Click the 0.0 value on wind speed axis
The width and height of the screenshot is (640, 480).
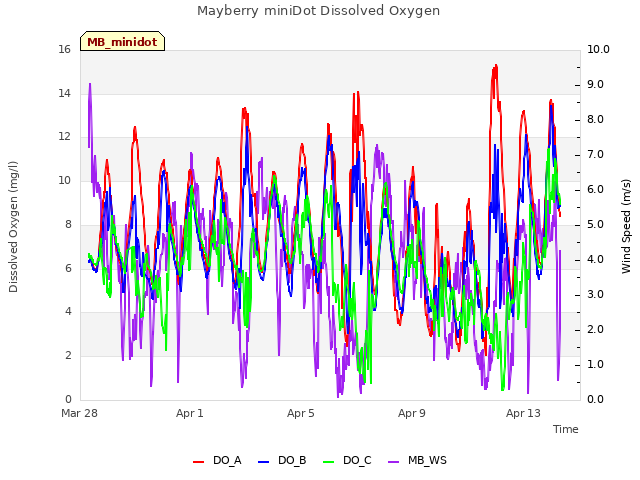coord(596,399)
